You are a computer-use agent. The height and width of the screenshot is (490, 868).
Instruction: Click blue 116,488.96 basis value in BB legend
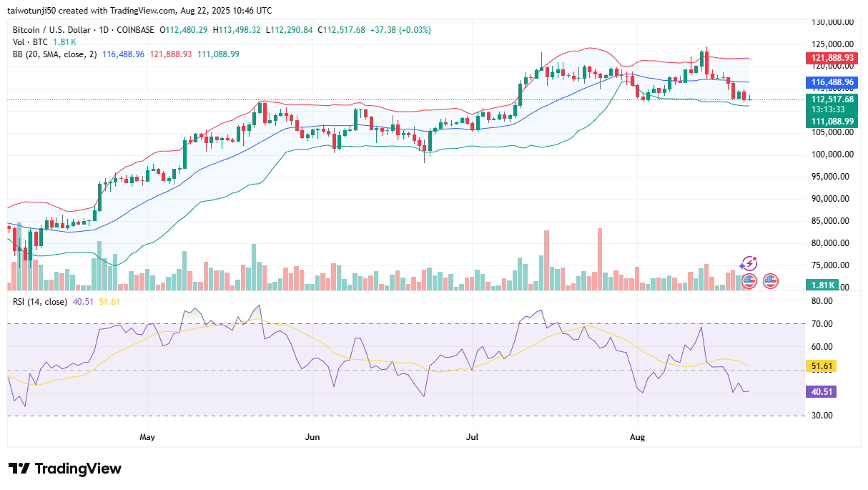(124, 54)
